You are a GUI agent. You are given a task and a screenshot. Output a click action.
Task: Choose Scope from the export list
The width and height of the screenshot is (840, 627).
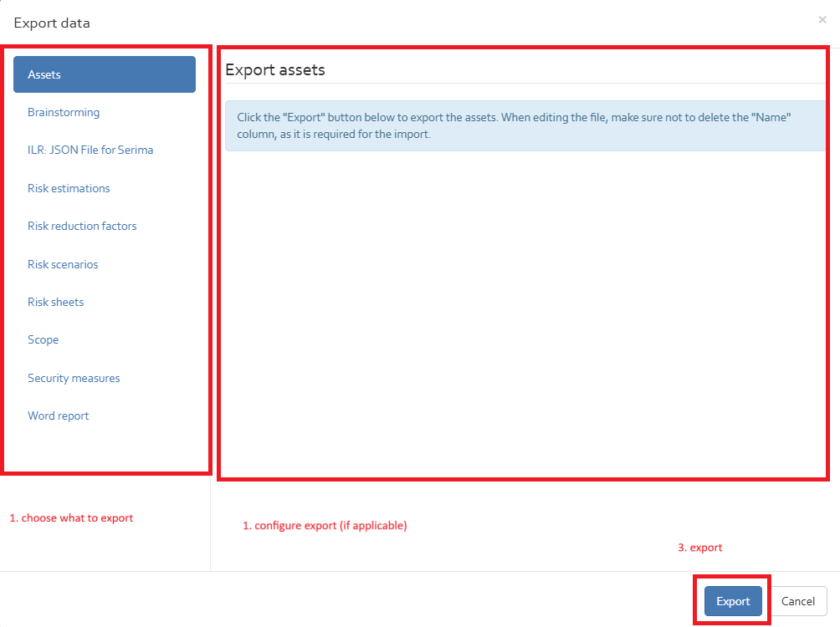[43, 340]
